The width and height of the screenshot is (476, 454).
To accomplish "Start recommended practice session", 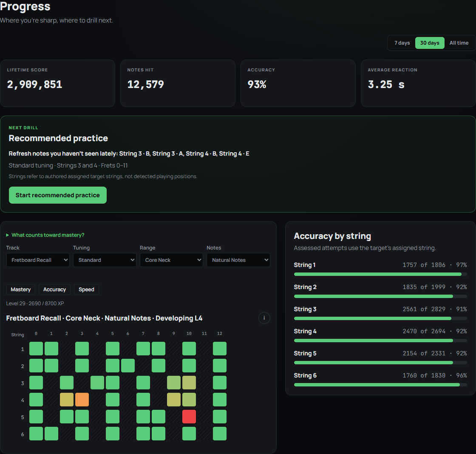I will pyautogui.click(x=58, y=195).
